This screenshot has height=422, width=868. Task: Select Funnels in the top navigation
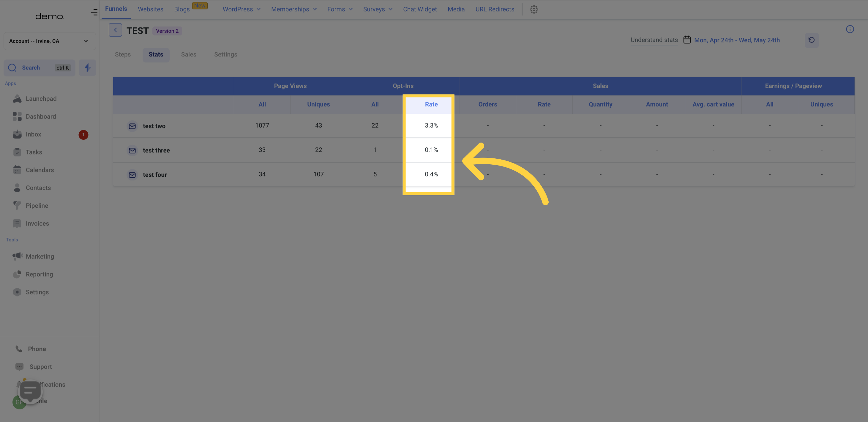[x=116, y=9]
